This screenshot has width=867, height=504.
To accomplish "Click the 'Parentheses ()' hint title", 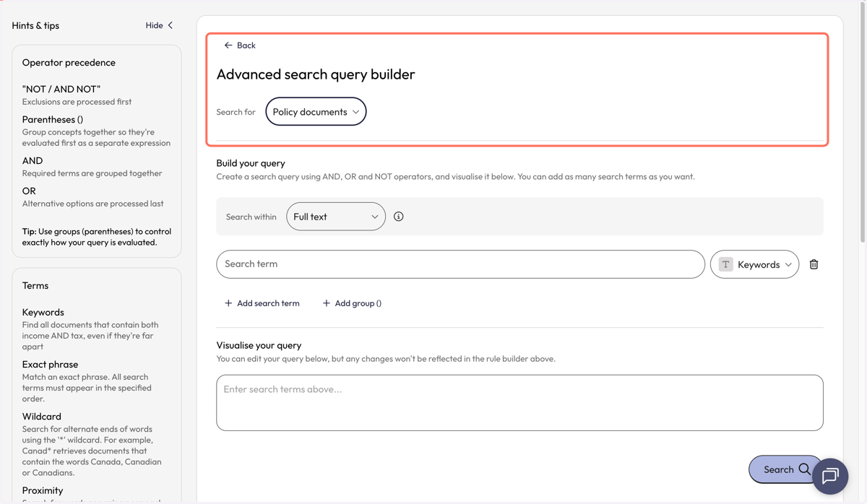I will point(53,119).
